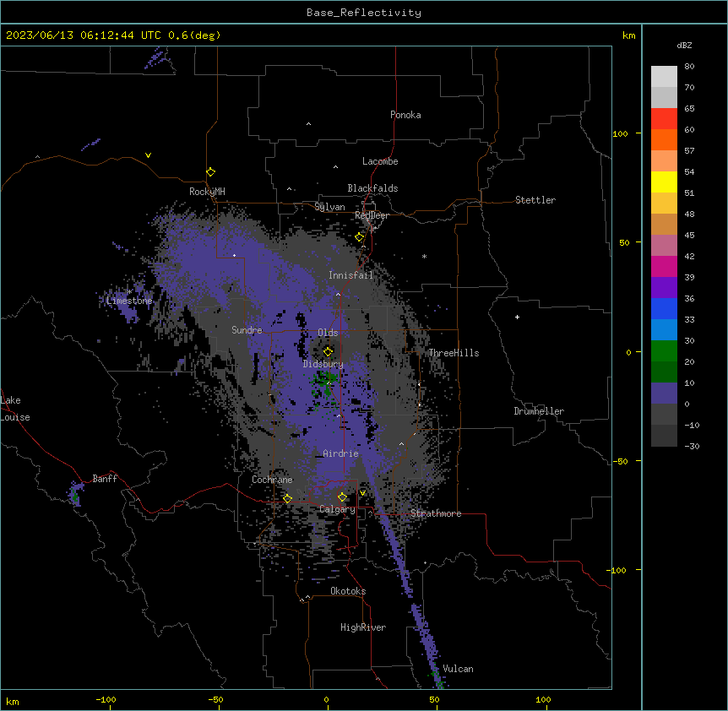Screen dimensions: 728x711
Task: Click the white asterisk above the Limestone label
Action: [130, 291]
